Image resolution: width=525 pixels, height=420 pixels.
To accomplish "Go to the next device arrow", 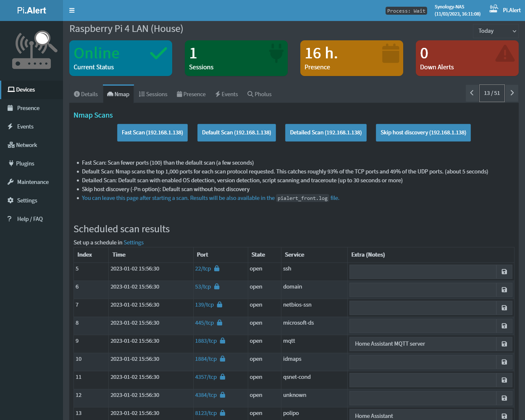I will point(512,93).
